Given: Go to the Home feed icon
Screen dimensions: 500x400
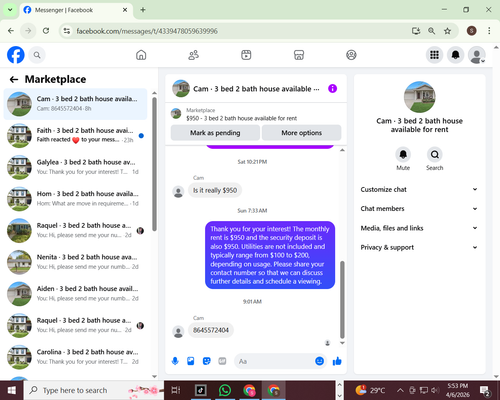Looking at the screenshot, I should coord(141,55).
